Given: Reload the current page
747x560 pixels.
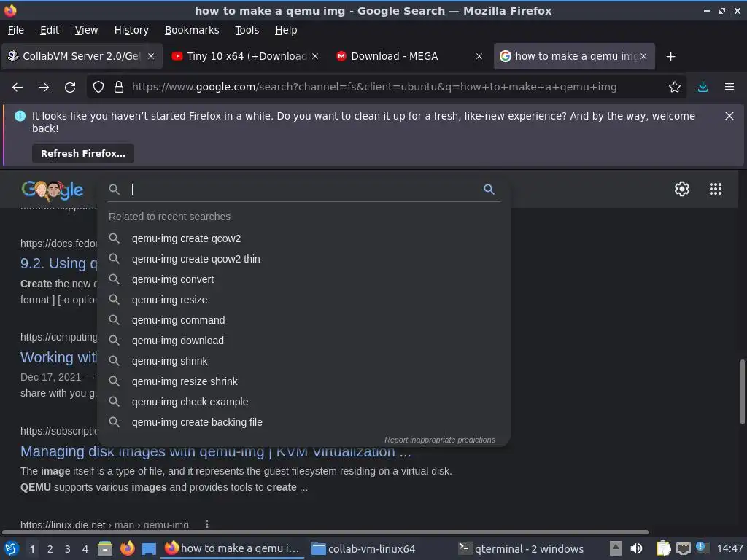Looking at the screenshot, I should (70, 87).
